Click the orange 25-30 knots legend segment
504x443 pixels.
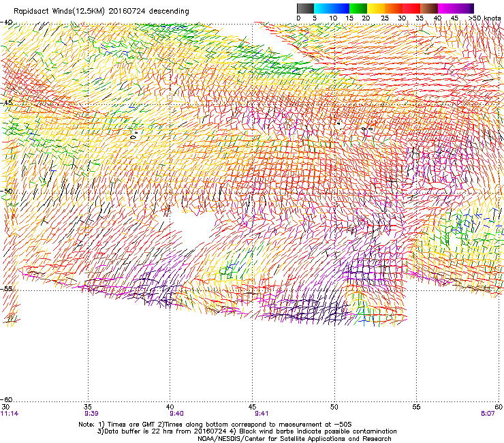pos(394,8)
